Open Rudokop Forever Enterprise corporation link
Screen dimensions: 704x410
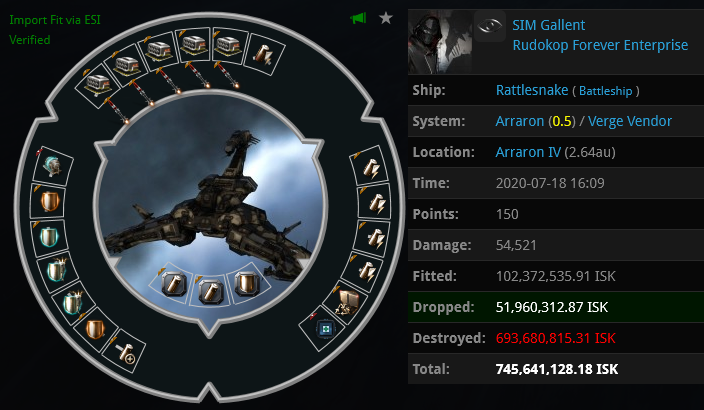pyautogui.click(x=600, y=45)
